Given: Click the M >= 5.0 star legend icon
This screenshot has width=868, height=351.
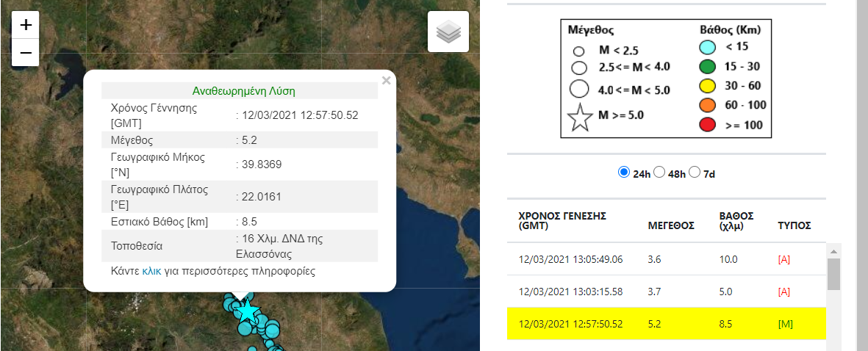Looking at the screenshot, I should [x=580, y=118].
